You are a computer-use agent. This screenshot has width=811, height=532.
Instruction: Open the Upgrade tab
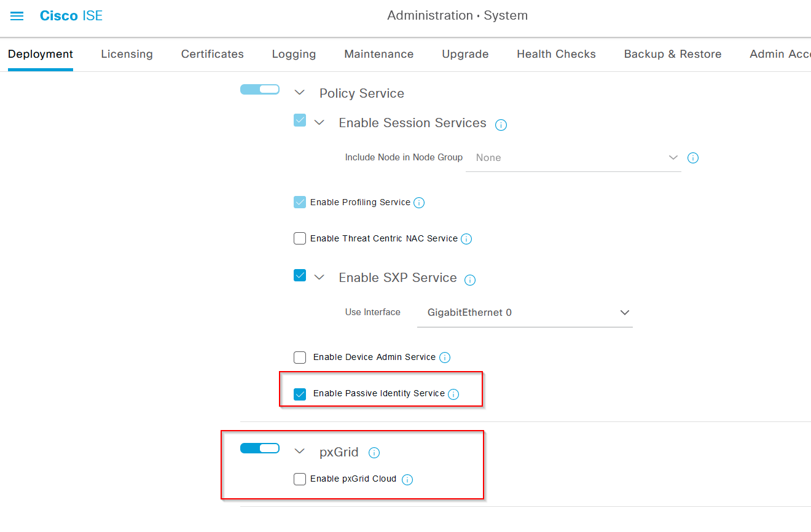point(465,54)
